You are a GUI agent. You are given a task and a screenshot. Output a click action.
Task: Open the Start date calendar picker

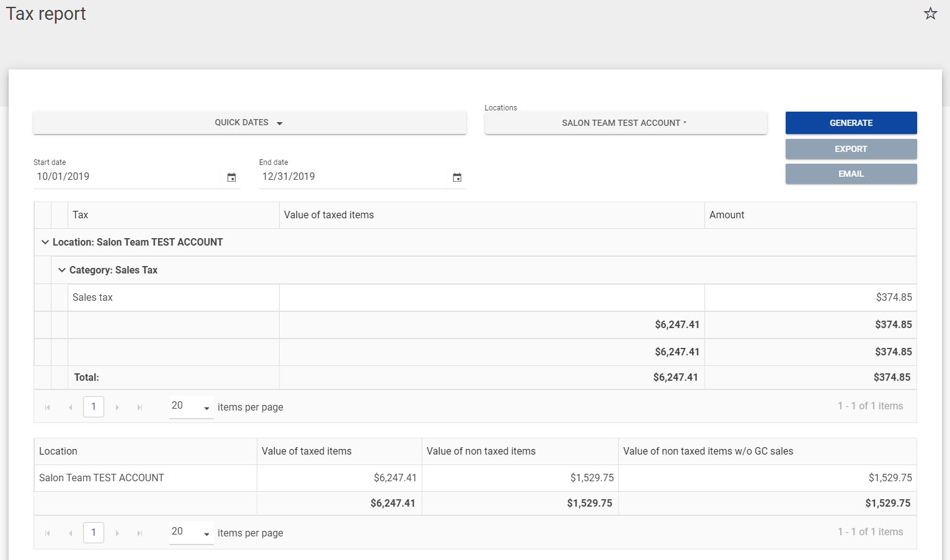tap(231, 177)
